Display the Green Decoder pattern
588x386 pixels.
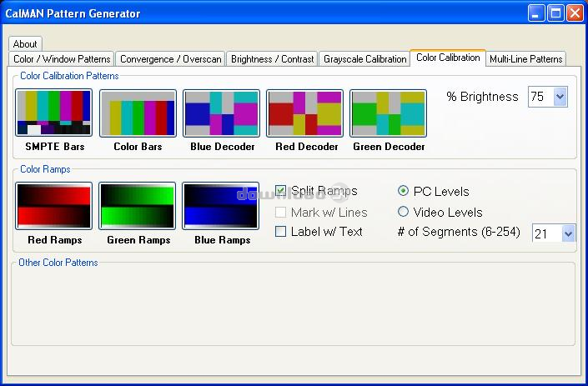388,113
